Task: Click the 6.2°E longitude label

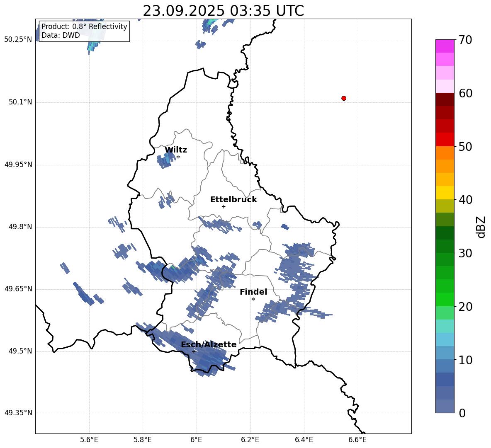Action: pos(250,440)
